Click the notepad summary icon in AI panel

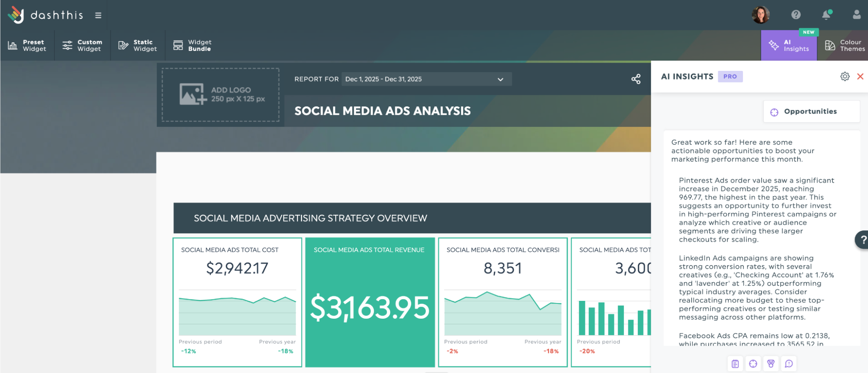735,363
